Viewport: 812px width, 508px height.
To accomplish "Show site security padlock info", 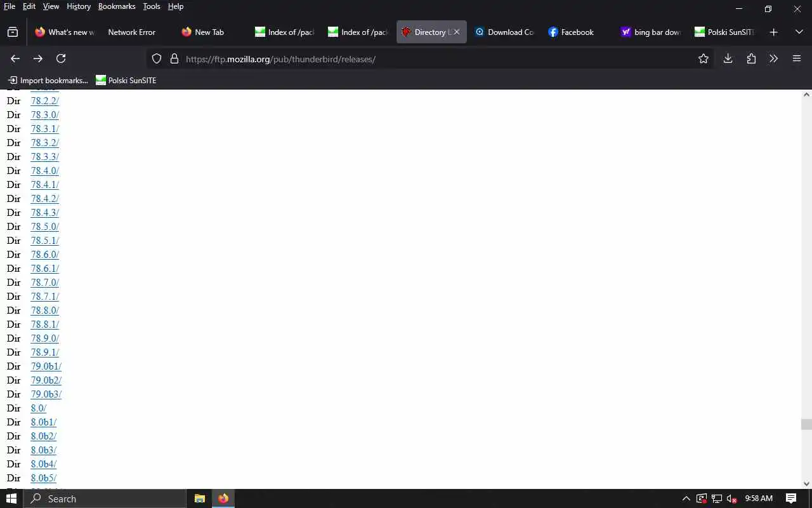I will [174, 58].
